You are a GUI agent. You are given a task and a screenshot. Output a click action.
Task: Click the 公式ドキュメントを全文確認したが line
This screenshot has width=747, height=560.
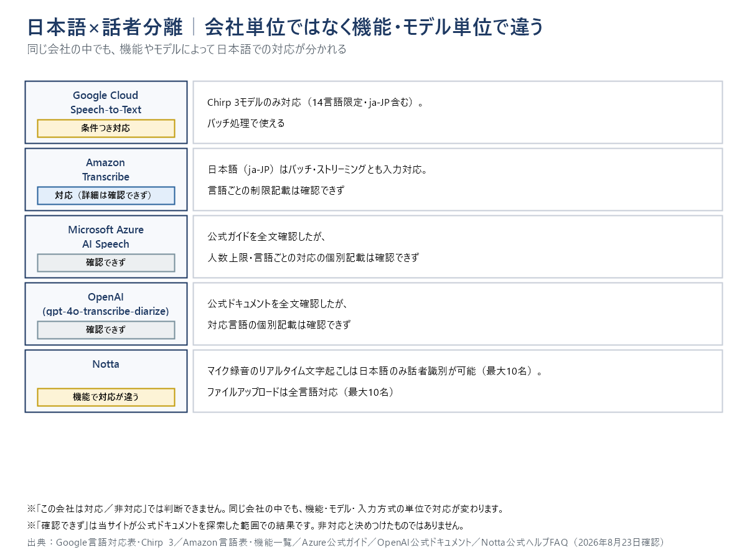tap(277, 304)
